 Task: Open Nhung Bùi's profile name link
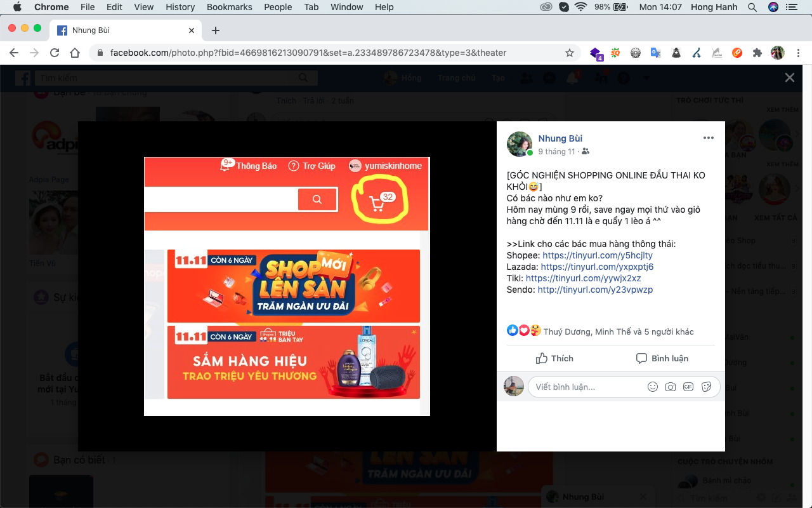tap(560, 138)
